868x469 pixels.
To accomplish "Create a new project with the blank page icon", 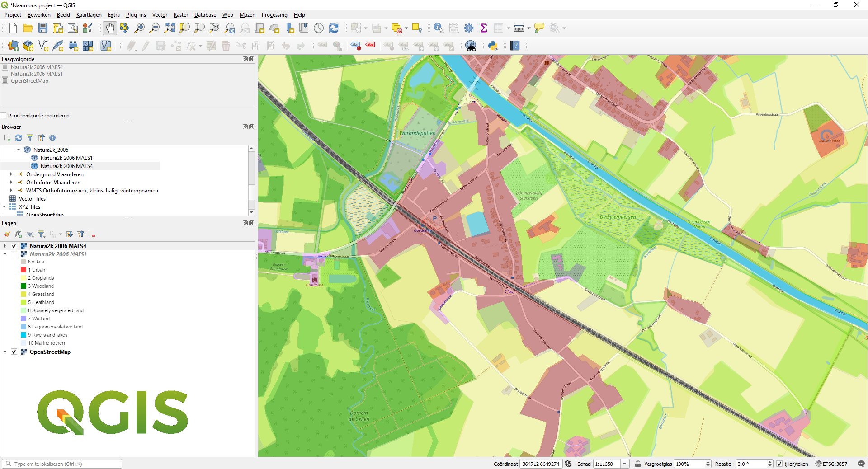I will pos(13,28).
